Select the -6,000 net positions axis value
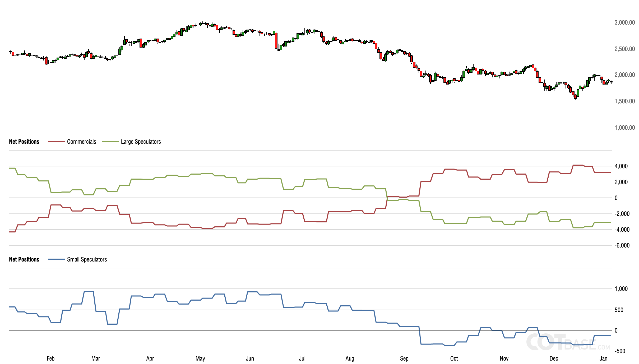 click(x=622, y=245)
